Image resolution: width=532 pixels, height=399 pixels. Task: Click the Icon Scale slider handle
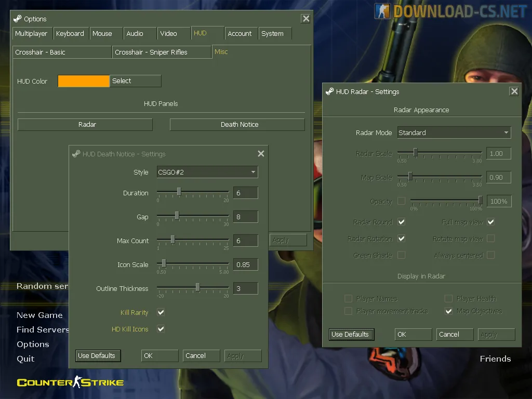click(x=164, y=263)
